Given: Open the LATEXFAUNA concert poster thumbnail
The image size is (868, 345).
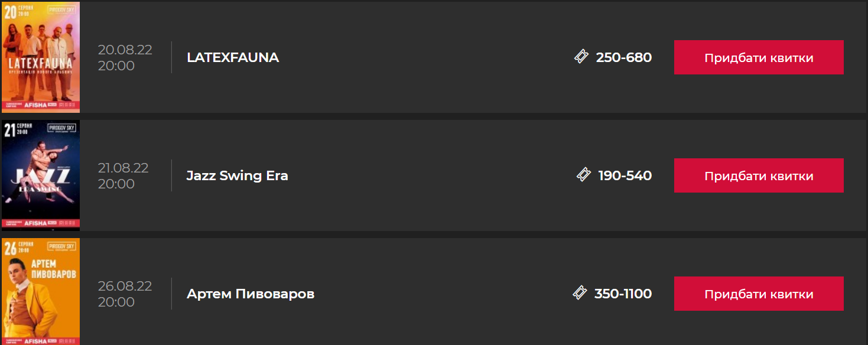Looking at the screenshot, I should coord(41,57).
